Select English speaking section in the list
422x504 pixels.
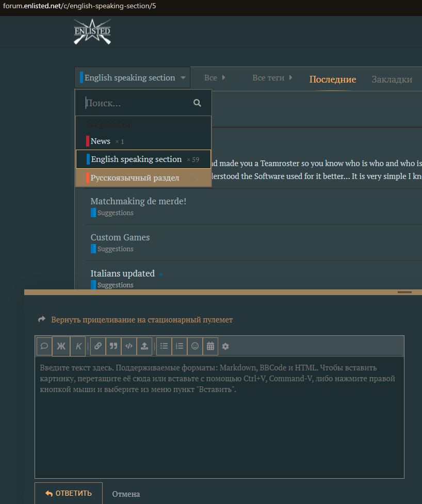pos(143,159)
